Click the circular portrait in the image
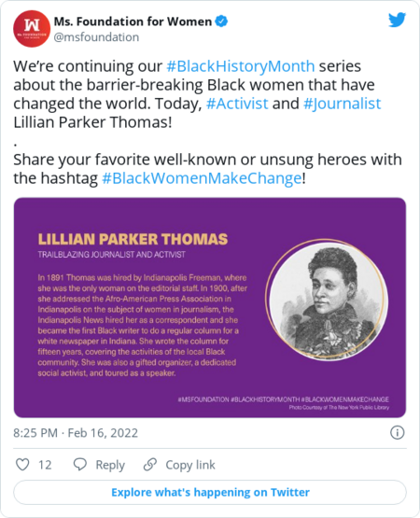 (x=327, y=300)
